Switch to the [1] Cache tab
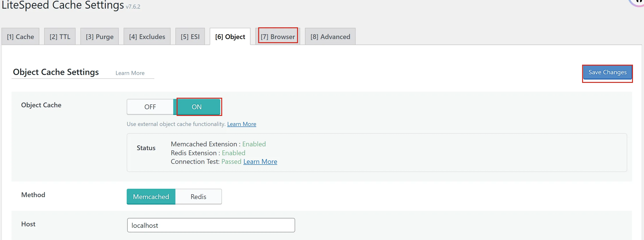Viewport: 644px width, 240px height. pos(20,37)
